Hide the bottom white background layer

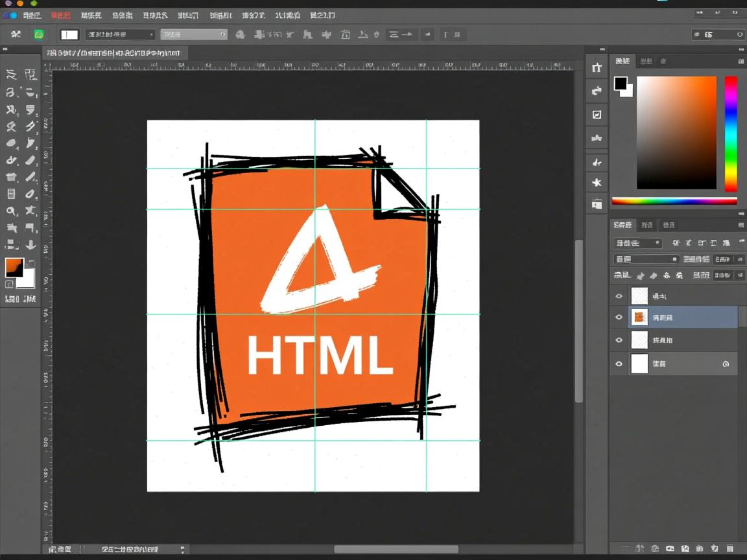(619, 364)
